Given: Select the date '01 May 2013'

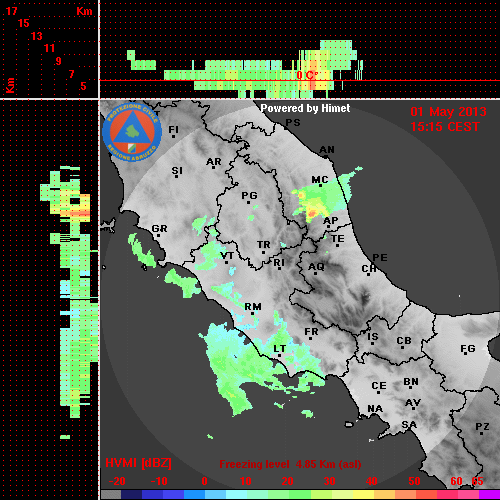Looking at the screenshot, I should coord(448,112).
